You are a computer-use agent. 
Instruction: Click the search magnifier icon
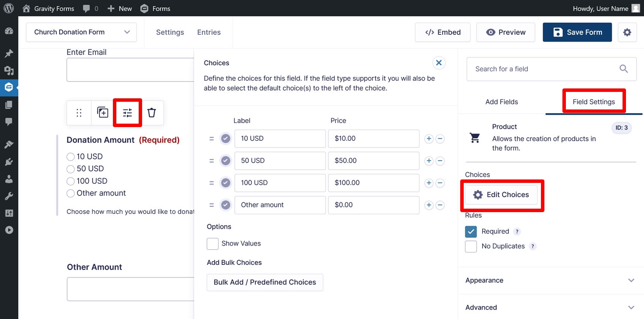coord(624,69)
